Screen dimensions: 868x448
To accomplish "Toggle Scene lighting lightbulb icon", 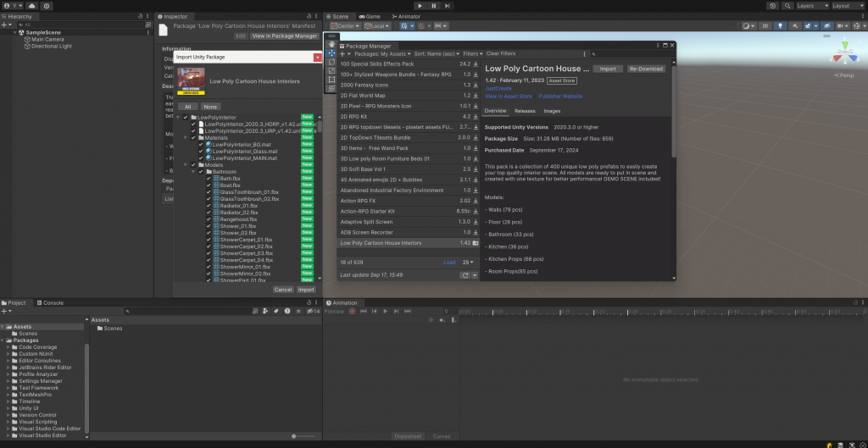I will 781,26.
